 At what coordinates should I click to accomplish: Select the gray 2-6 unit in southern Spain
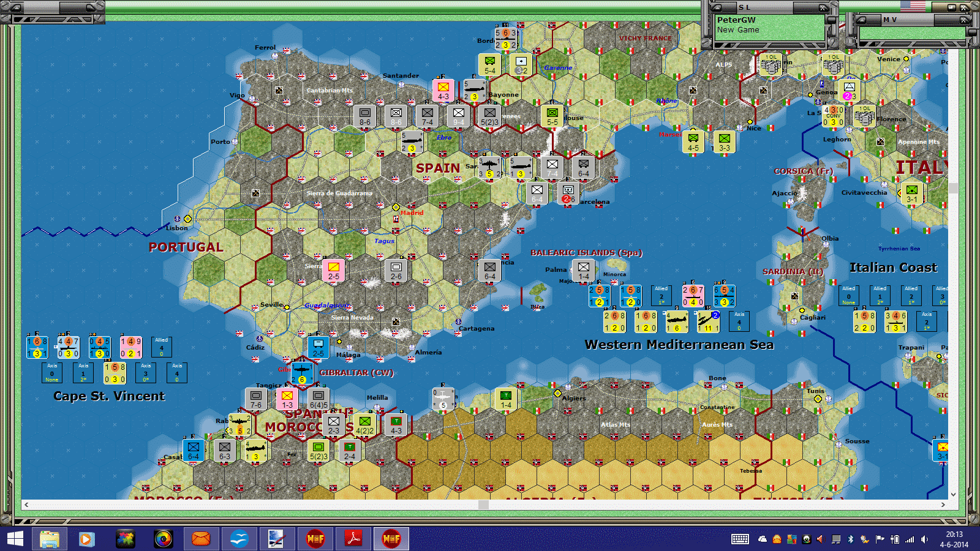coord(396,271)
